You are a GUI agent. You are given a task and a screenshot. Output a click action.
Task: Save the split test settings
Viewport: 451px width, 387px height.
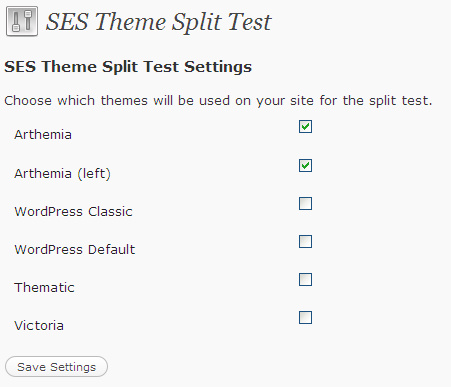pyautogui.click(x=56, y=367)
